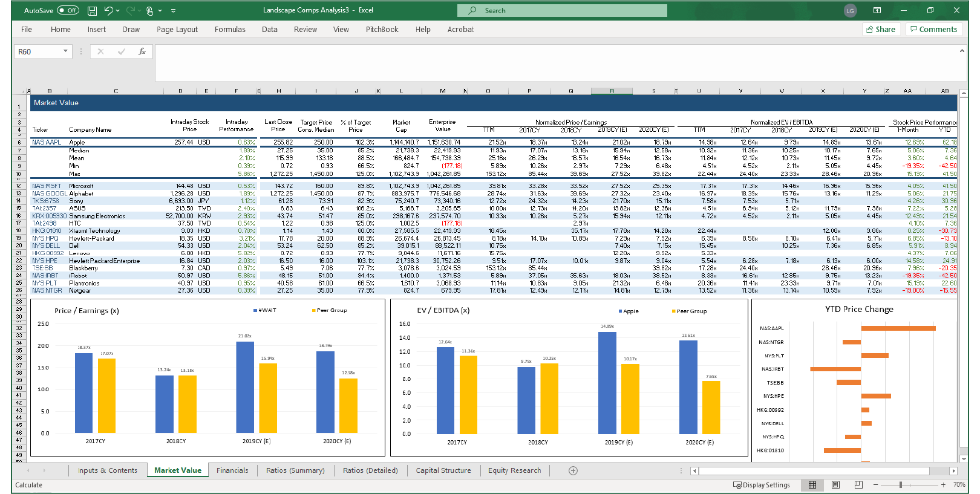Image resolution: width=980 pixels, height=494 pixels.
Task: Open Ribbon Display Options icon
Action: click(x=877, y=10)
